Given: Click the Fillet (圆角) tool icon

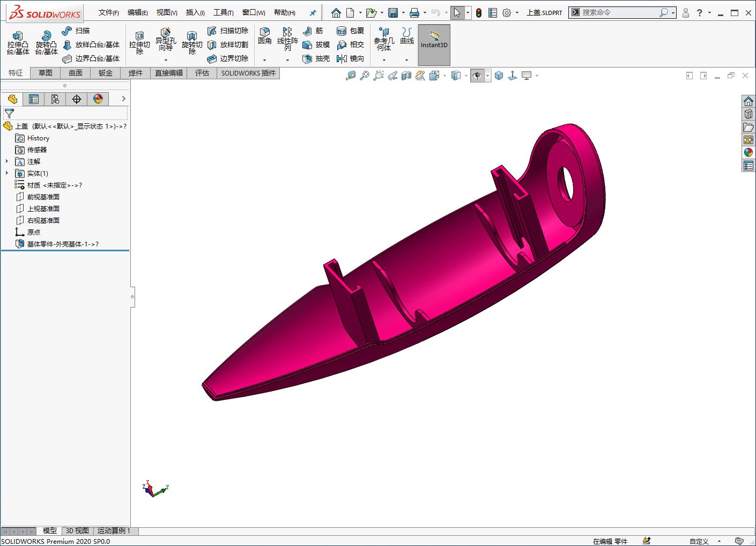Looking at the screenshot, I should (x=264, y=36).
